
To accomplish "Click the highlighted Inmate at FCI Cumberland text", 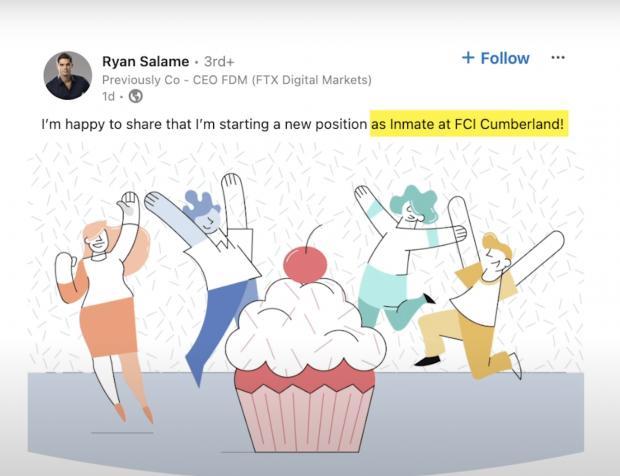I will pyautogui.click(x=469, y=124).
